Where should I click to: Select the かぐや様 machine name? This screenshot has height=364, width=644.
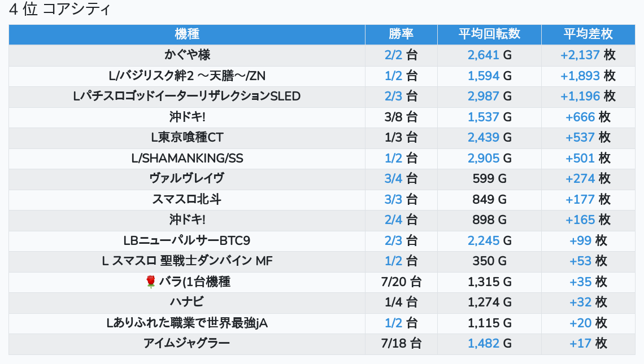point(188,55)
